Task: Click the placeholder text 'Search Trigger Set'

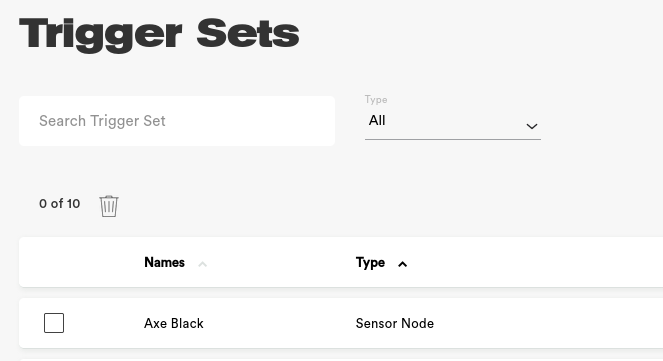Action: click(x=102, y=121)
